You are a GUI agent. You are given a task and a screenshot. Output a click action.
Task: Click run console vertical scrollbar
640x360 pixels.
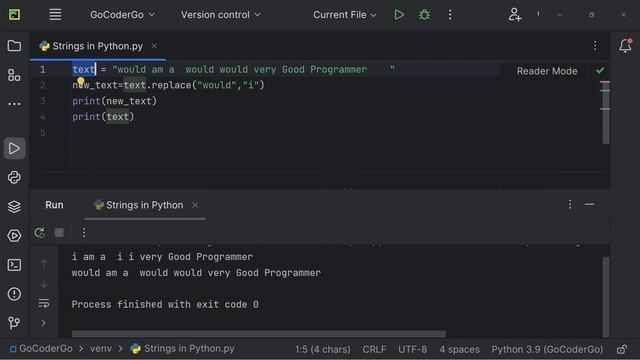click(606, 297)
